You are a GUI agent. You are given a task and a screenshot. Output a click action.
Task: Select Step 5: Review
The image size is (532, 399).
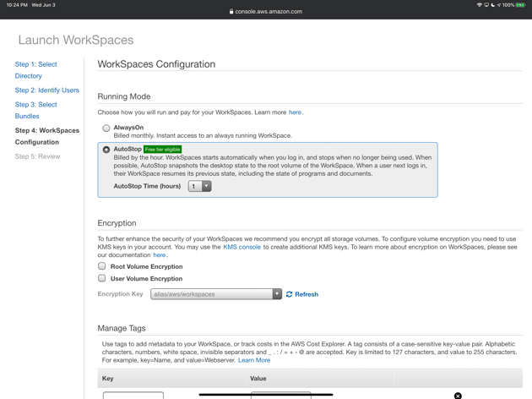tap(37, 156)
